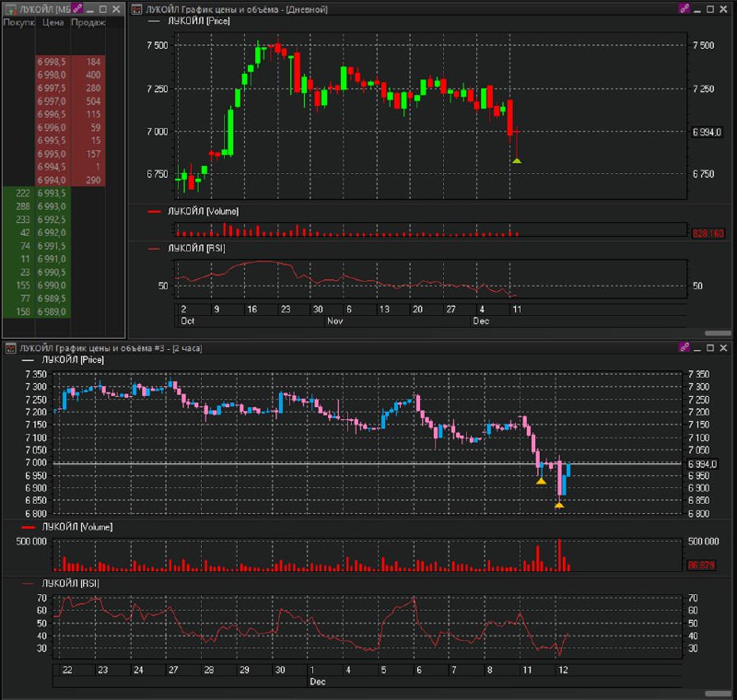
Task: Click sell volume 157 at price 6 995,0
Action: [93, 154]
